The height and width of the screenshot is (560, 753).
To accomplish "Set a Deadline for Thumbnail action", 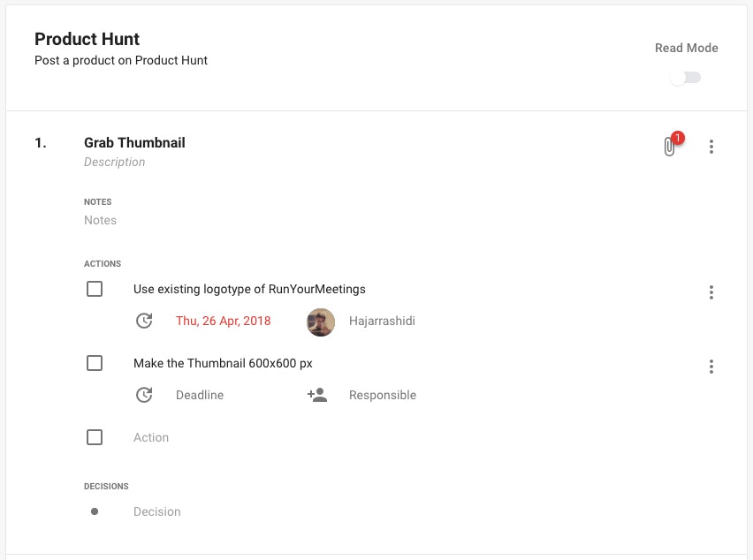I will pyautogui.click(x=200, y=395).
